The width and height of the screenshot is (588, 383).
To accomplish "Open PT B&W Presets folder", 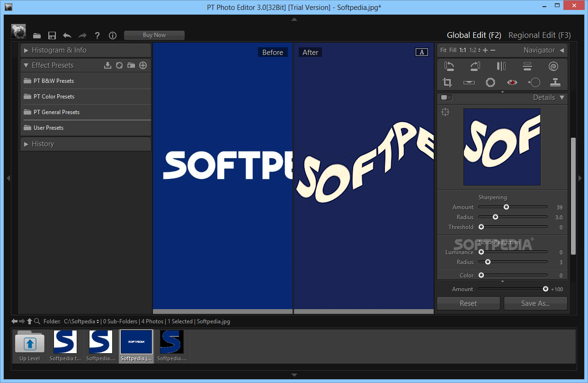I will click(x=86, y=81).
